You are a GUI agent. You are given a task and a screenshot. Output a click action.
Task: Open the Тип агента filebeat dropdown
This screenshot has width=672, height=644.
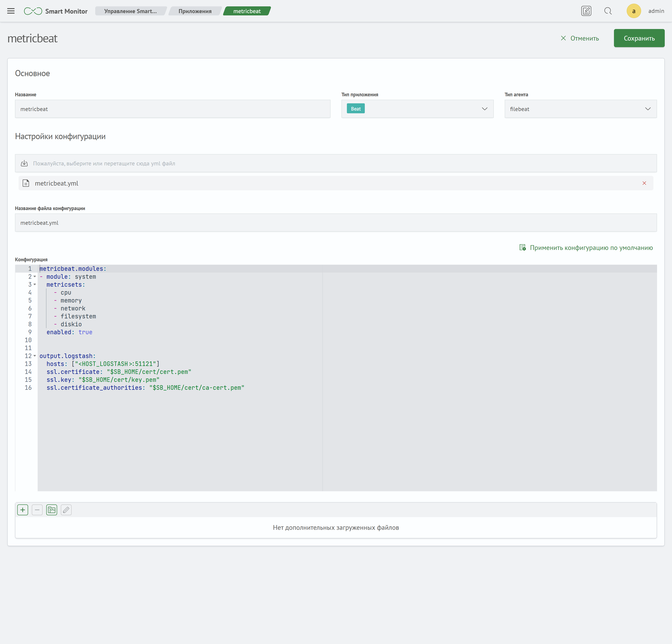click(x=580, y=109)
